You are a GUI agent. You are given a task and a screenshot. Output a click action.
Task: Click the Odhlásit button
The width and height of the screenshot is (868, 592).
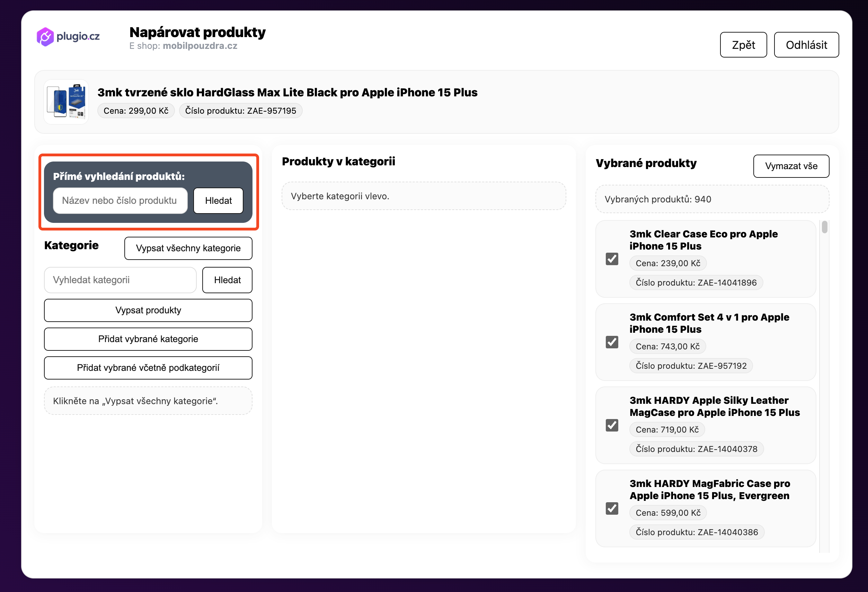click(806, 45)
